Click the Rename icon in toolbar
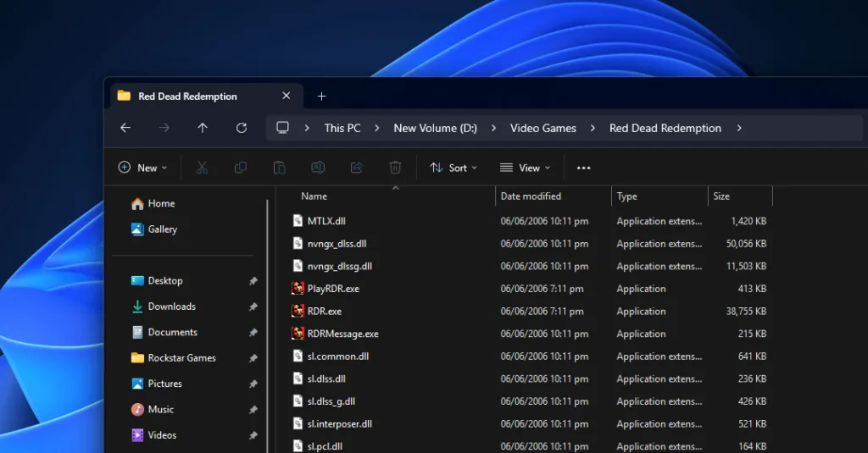The image size is (868, 453). (318, 168)
